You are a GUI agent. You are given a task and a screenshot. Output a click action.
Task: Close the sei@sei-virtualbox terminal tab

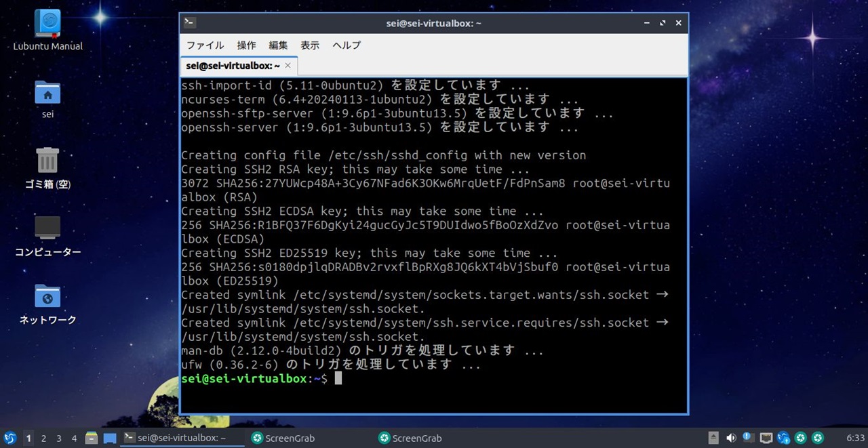click(x=288, y=66)
